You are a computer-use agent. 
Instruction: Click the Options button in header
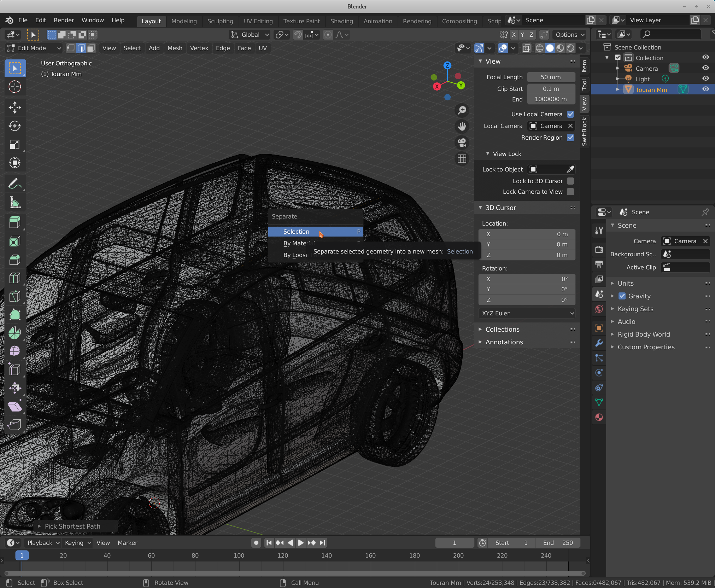pos(570,35)
